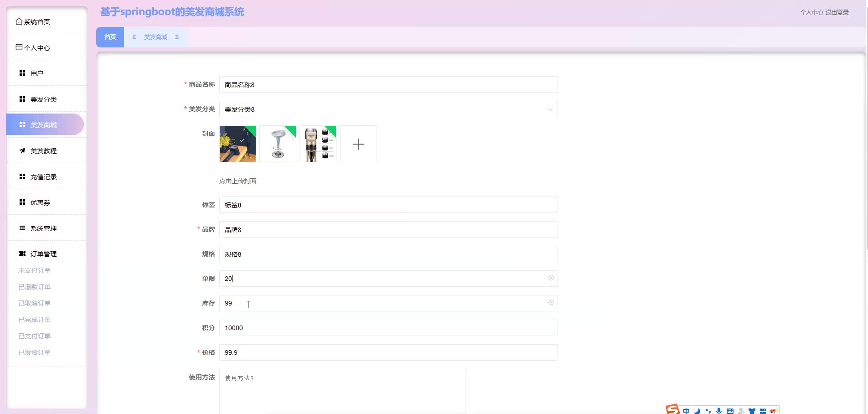Select the highlighted 美发商城 sidebar item
Viewport: 868px width, 414px height.
pos(45,124)
